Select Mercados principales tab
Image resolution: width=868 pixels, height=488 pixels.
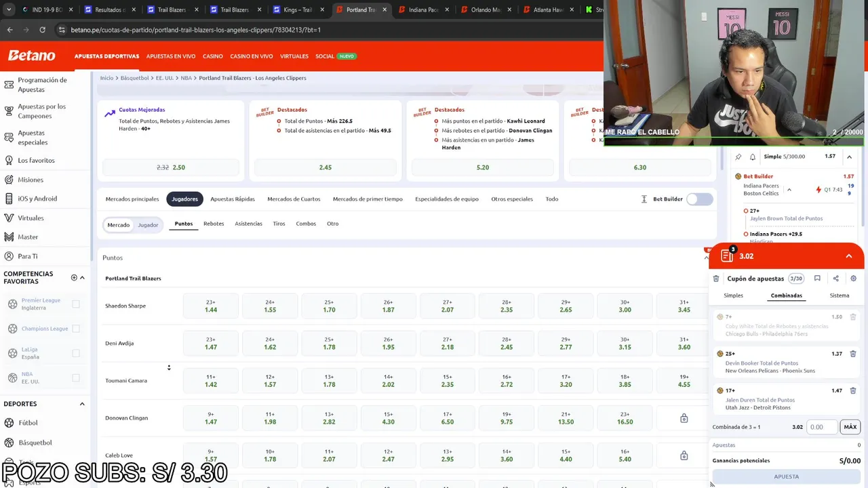click(132, 199)
